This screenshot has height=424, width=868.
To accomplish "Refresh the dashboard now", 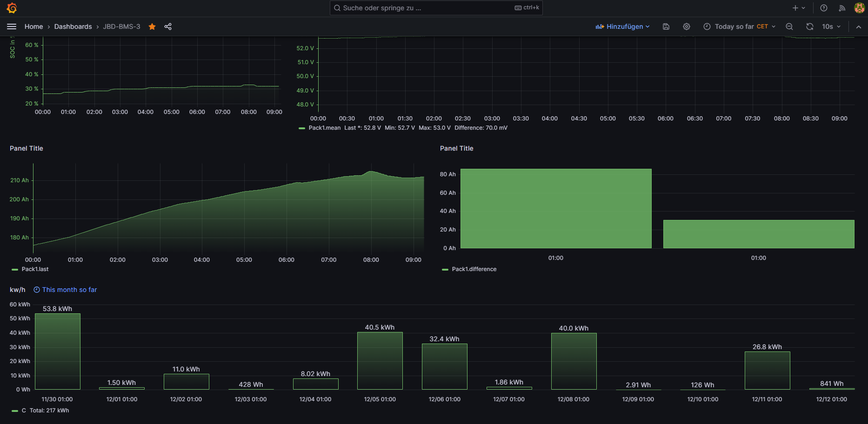I will point(810,26).
